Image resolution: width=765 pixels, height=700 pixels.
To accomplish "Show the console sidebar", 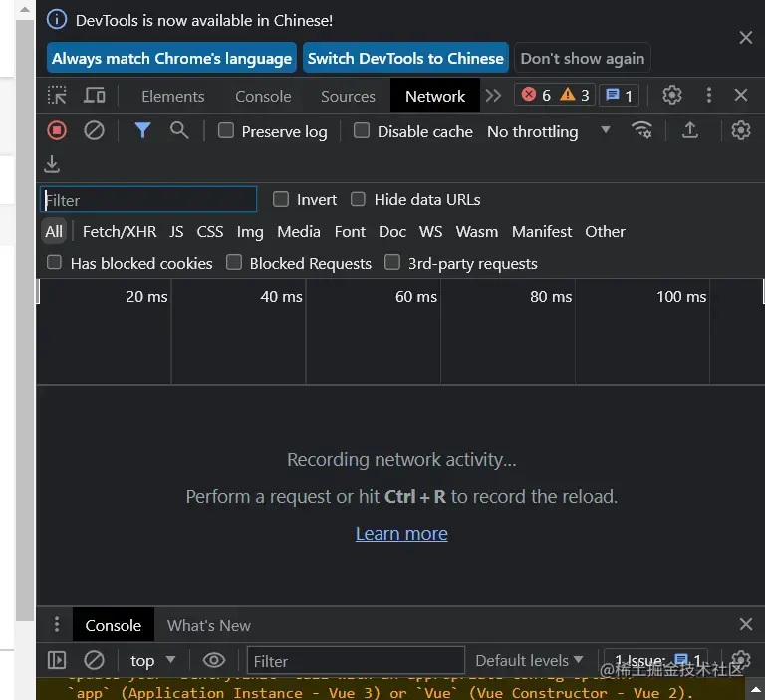I will click(57, 660).
